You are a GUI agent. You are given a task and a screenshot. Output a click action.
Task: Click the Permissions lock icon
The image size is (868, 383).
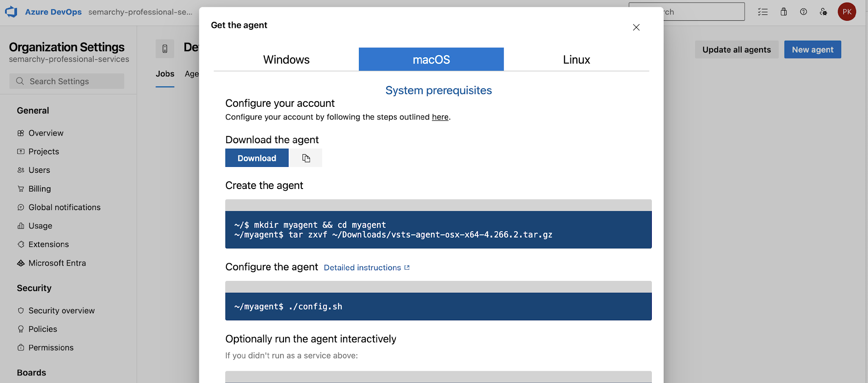pyautogui.click(x=21, y=347)
